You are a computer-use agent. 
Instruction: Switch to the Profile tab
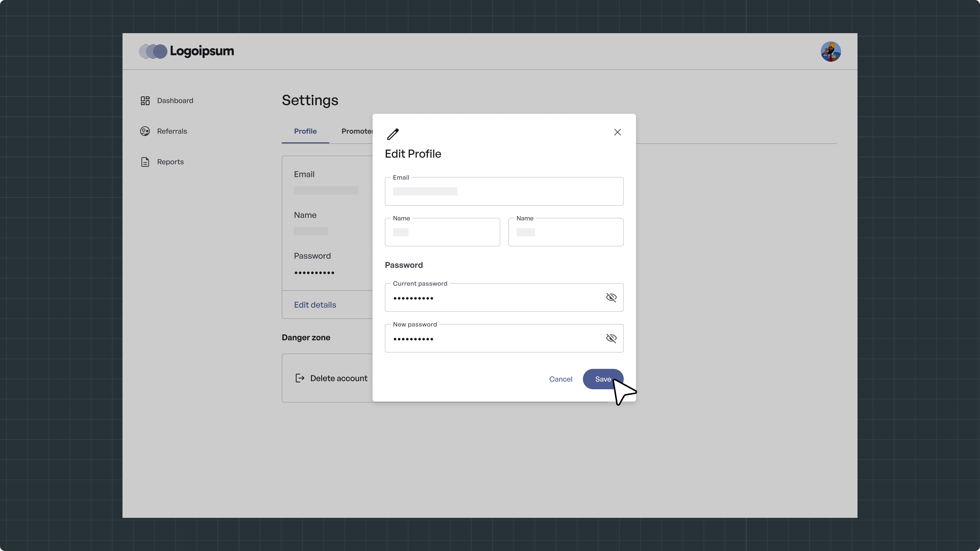pyautogui.click(x=305, y=131)
